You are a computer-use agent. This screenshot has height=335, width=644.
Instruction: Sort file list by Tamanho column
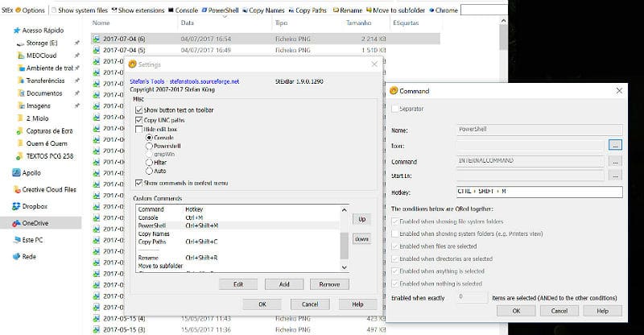point(358,23)
